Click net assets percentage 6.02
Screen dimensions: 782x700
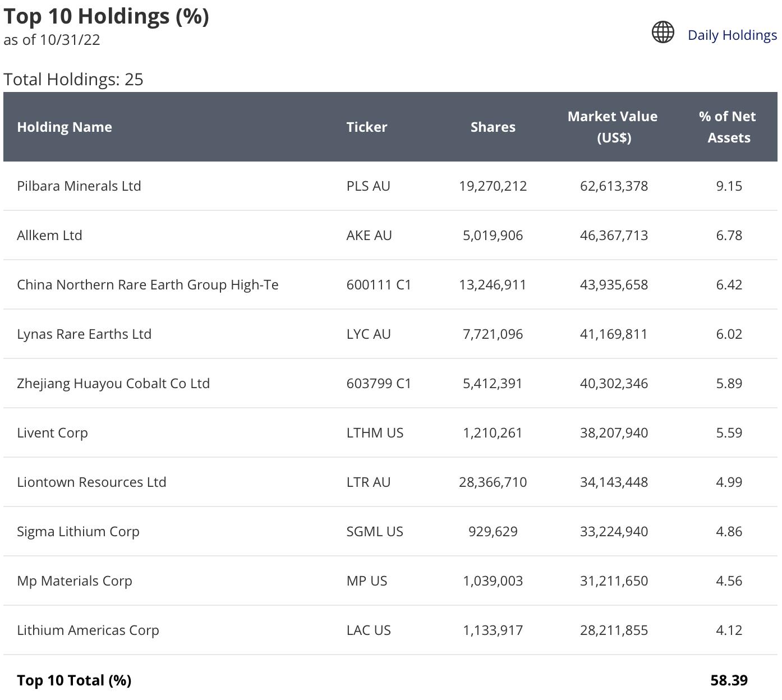click(729, 334)
